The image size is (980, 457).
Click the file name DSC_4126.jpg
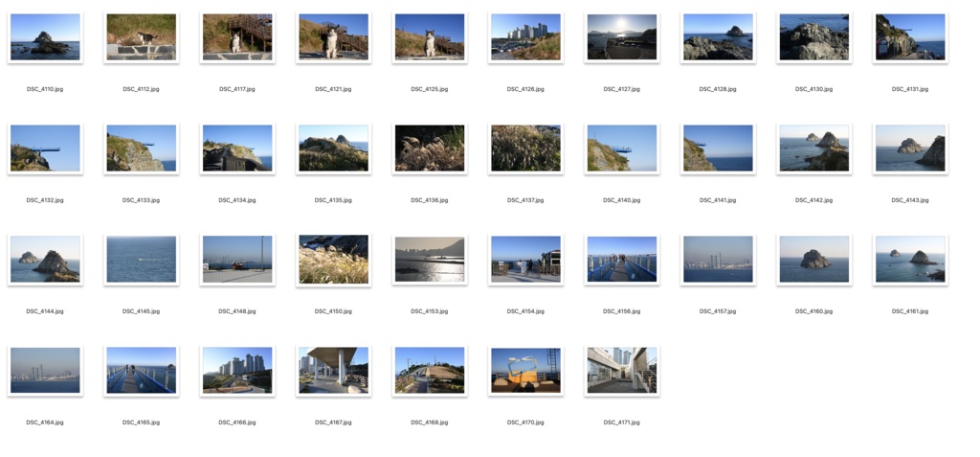point(525,89)
